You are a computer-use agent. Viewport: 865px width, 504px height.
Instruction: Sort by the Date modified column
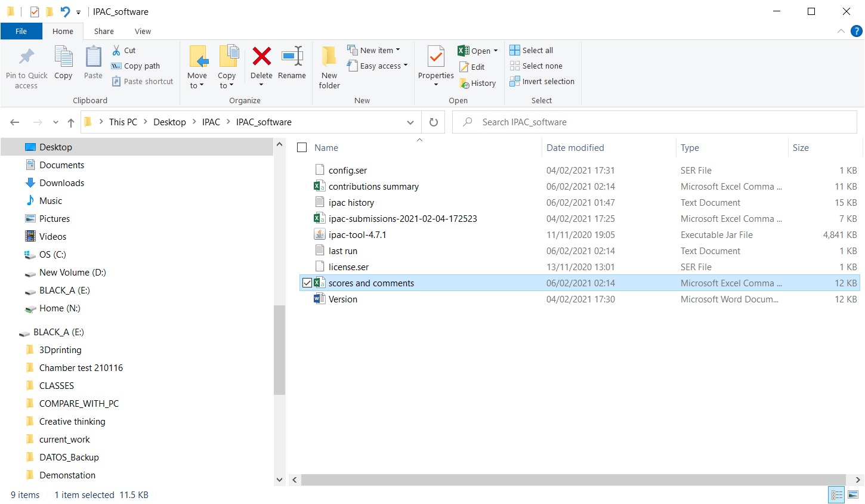[575, 148]
